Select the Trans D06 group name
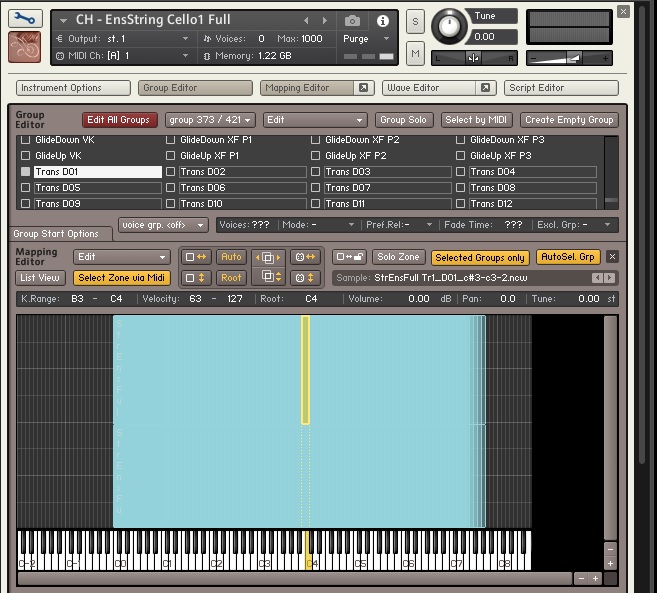 point(243,188)
